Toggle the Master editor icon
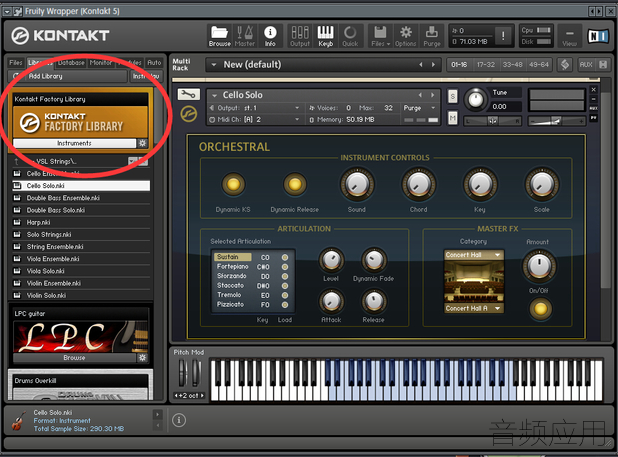Viewport: 618px width, 457px height. pos(245,36)
